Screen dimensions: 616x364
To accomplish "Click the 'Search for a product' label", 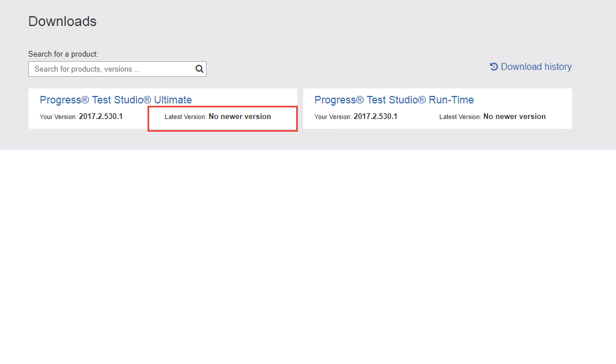I will pyautogui.click(x=63, y=54).
